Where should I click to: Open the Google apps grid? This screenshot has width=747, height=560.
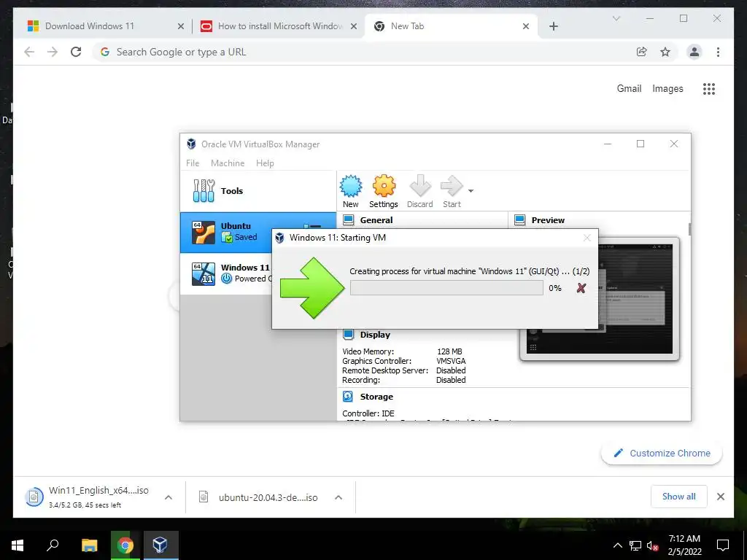[x=709, y=88]
